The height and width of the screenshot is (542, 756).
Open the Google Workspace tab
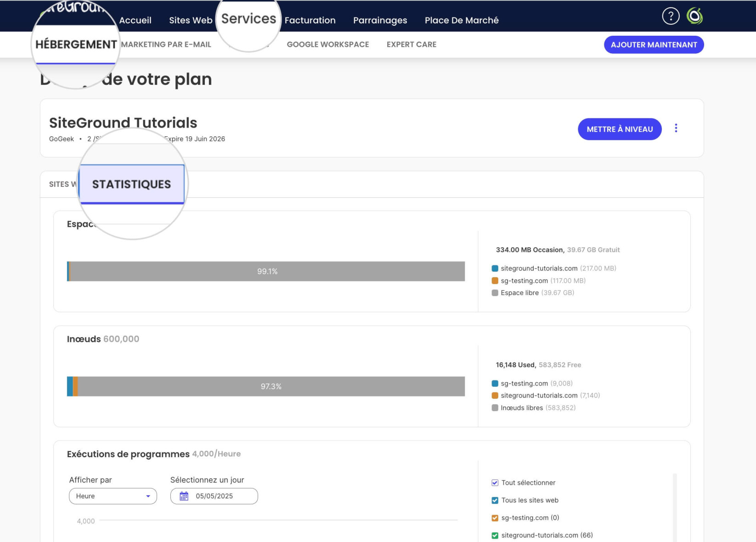click(x=328, y=45)
